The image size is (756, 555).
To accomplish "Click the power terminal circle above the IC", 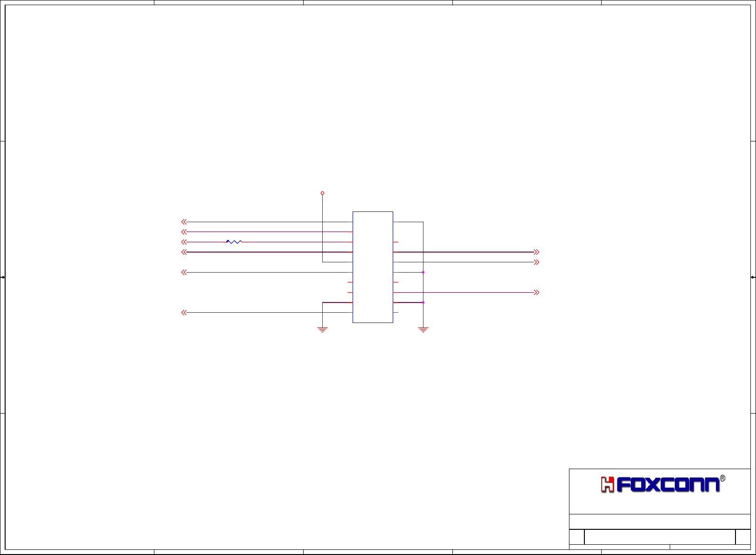I will point(322,193).
